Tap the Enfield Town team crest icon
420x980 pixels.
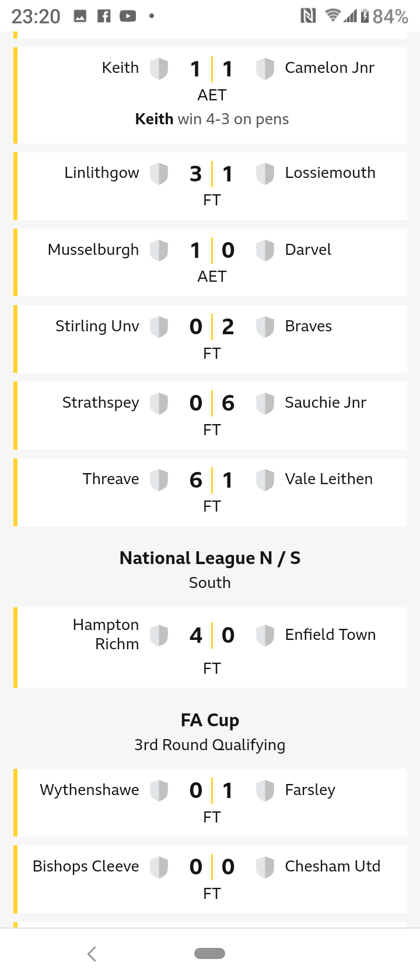265,635
